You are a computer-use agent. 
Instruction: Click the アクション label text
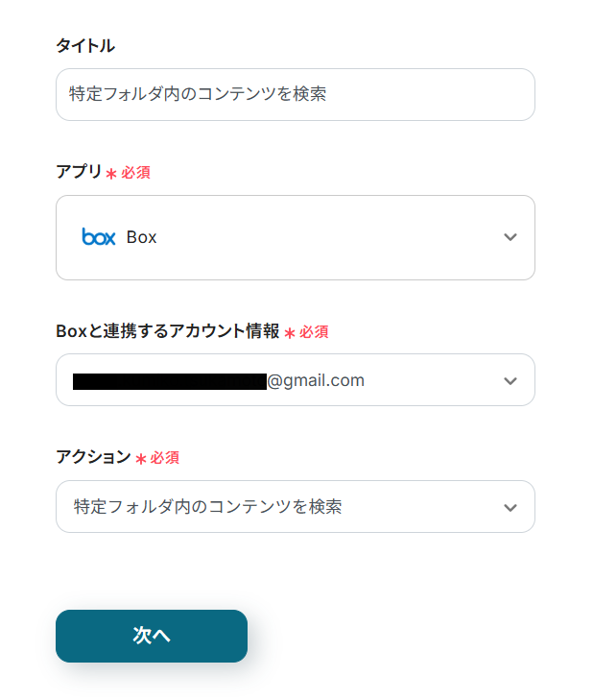tap(93, 457)
